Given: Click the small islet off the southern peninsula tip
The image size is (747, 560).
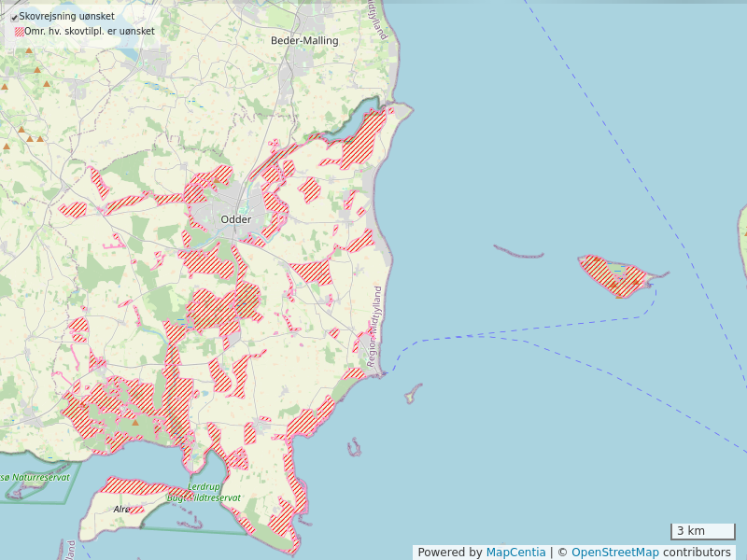Looking at the screenshot, I should [412, 394].
